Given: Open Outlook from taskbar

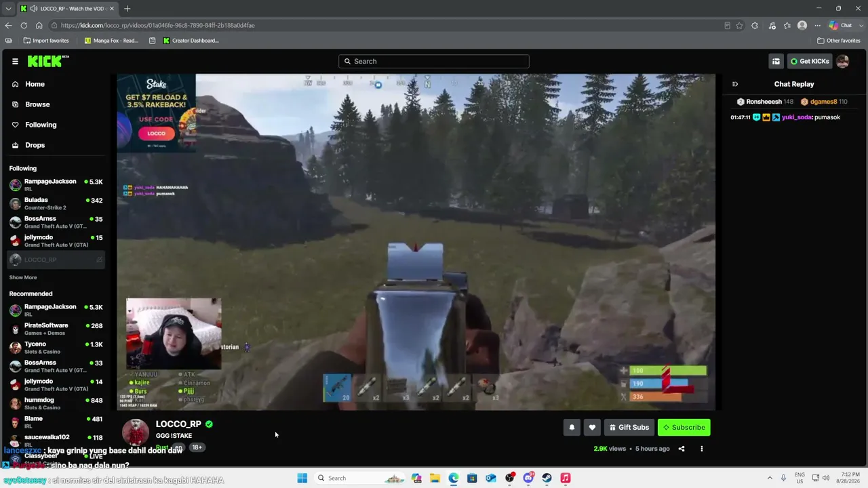Looking at the screenshot, I should (490, 478).
